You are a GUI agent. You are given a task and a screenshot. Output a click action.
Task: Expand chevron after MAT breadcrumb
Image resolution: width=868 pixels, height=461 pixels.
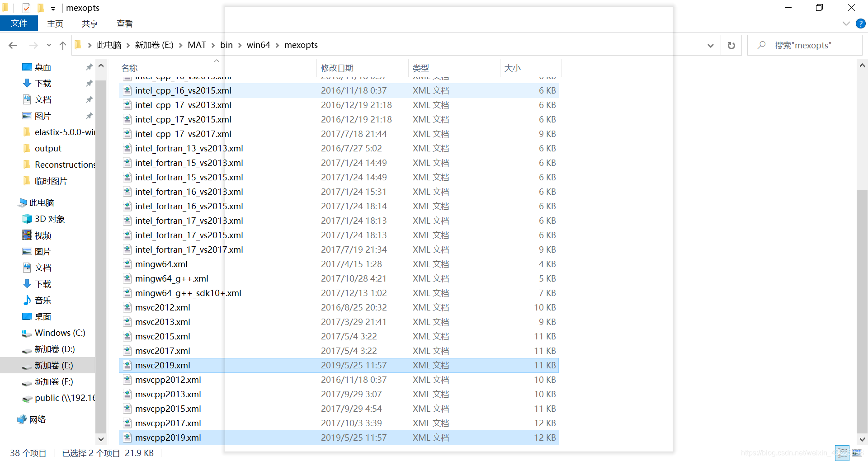click(213, 45)
